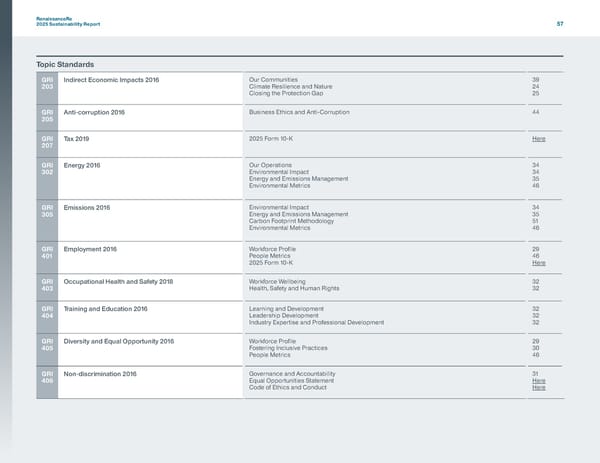
Task: Click '2025 Form 10-K' in the Employment 2016 row
Action: tap(271, 262)
